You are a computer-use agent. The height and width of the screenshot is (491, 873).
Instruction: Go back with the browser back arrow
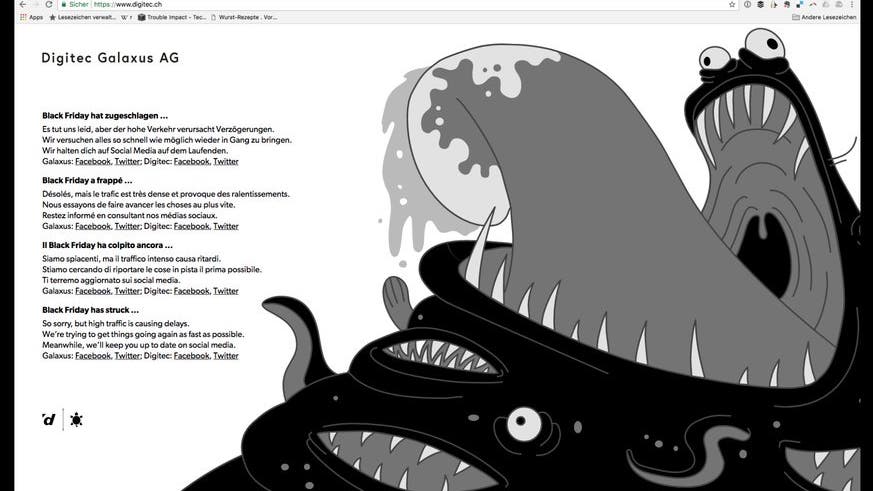(x=22, y=4)
